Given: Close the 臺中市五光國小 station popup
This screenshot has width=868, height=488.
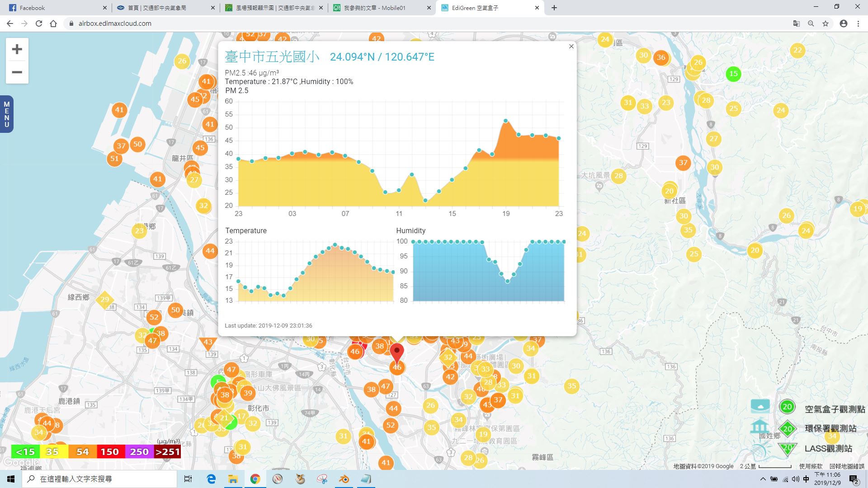Looking at the screenshot, I should pyautogui.click(x=571, y=47).
